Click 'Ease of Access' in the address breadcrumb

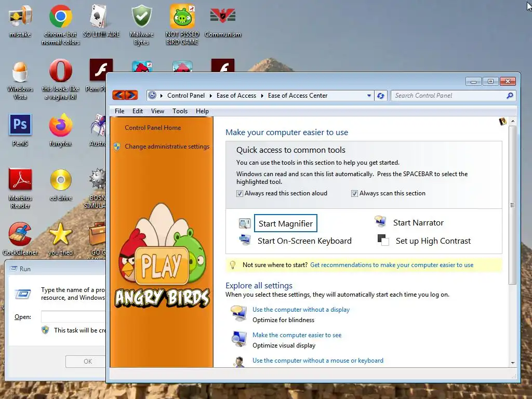click(x=236, y=96)
